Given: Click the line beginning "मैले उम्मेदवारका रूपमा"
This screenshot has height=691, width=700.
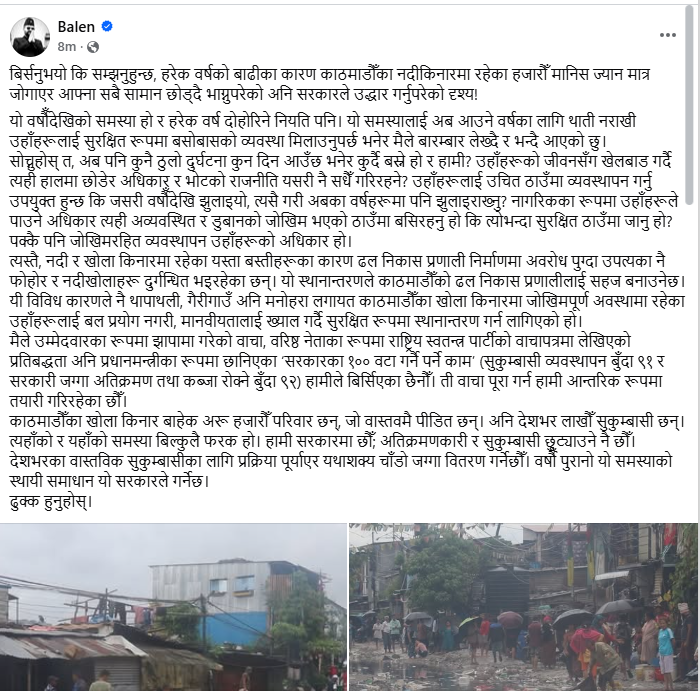Looking at the screenshot, I should coord(320,341).
